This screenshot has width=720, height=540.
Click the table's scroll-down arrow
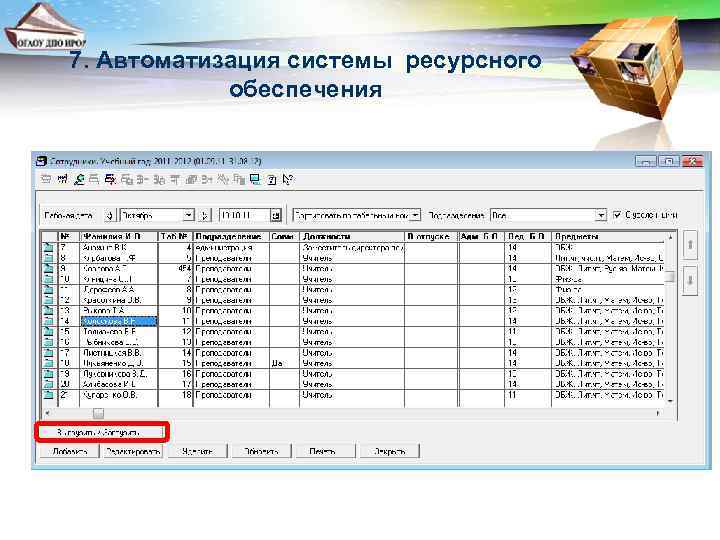[x=670, y=401]
